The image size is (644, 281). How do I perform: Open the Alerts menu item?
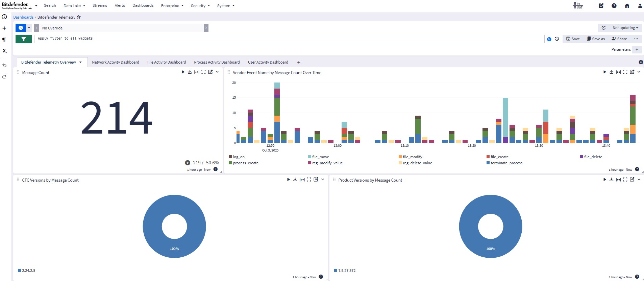pyautogui.click(x=120, y=6)
